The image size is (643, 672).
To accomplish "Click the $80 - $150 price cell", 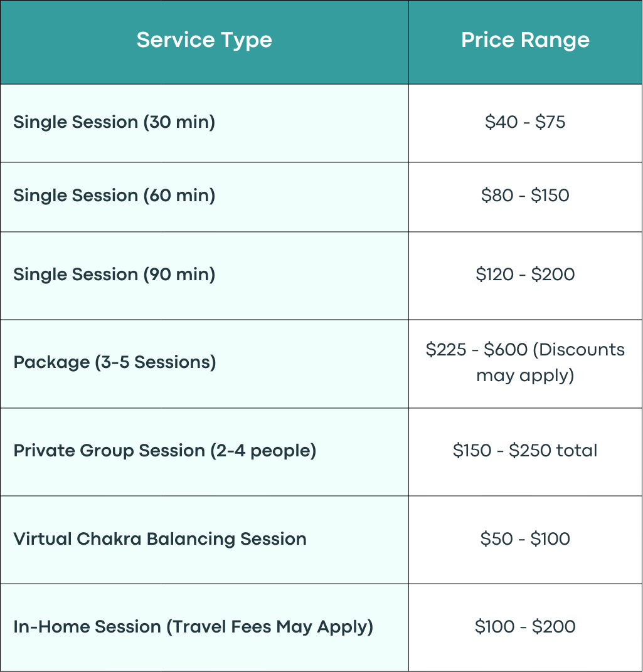I will click(525, 196).
